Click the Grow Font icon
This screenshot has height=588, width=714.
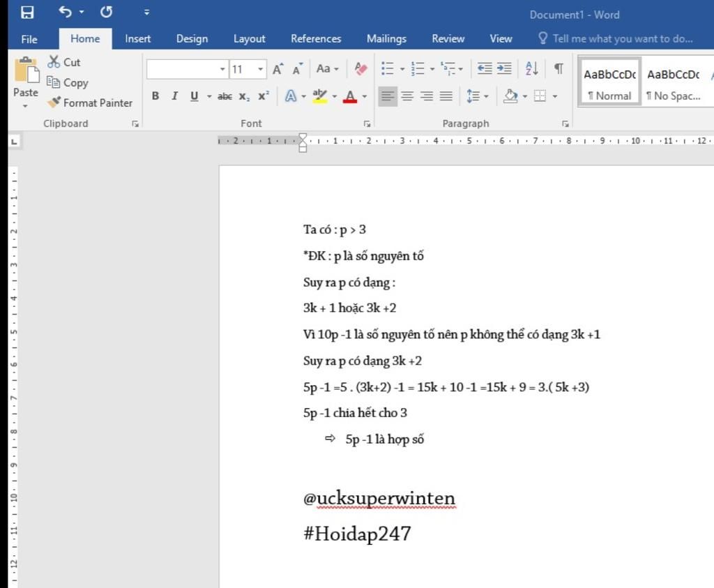pyautogui.click(x=278, y=69)
